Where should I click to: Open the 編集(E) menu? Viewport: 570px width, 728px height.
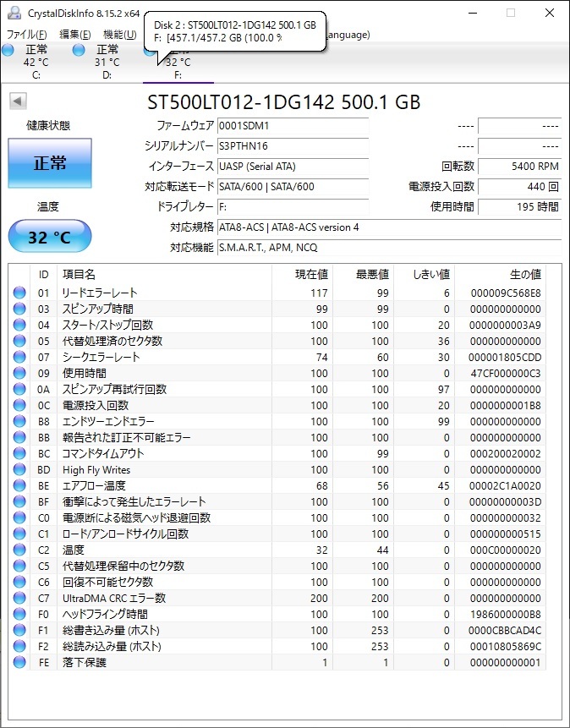click(x=74, y=35)
